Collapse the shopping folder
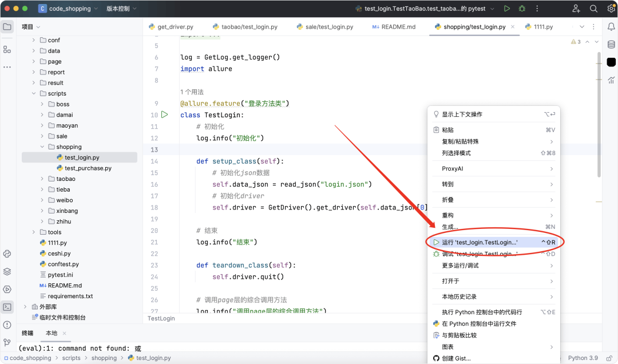Viewport: 618px width, 364px height. [42, 147]
